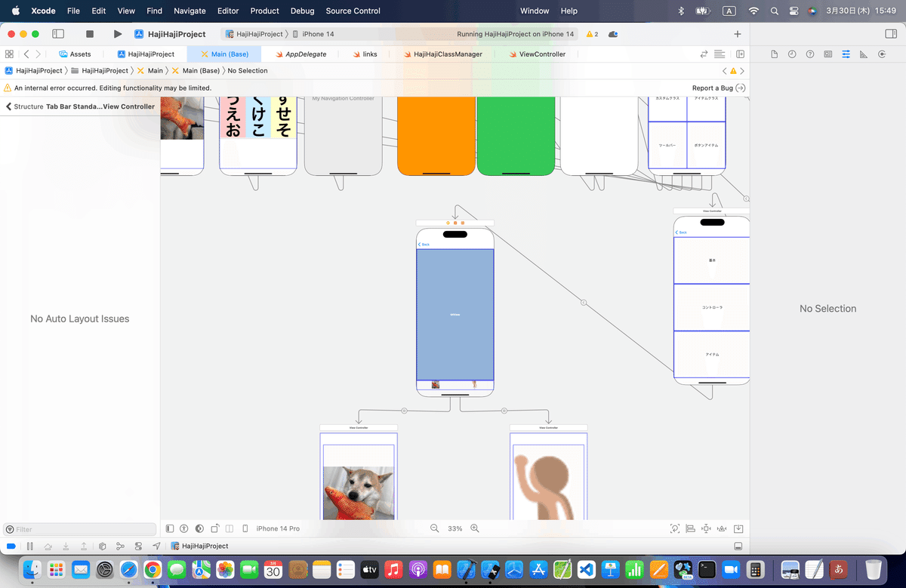Switch to the Assets tab
The width and height of the screenshot is (906, 588).
pyautogui.click(x=75, y=54)
